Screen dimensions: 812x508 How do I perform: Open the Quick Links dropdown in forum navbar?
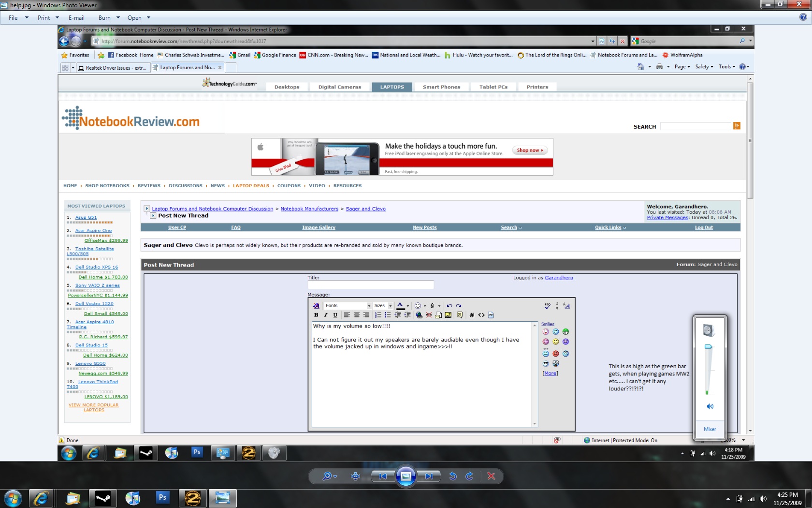click(610, 227)
